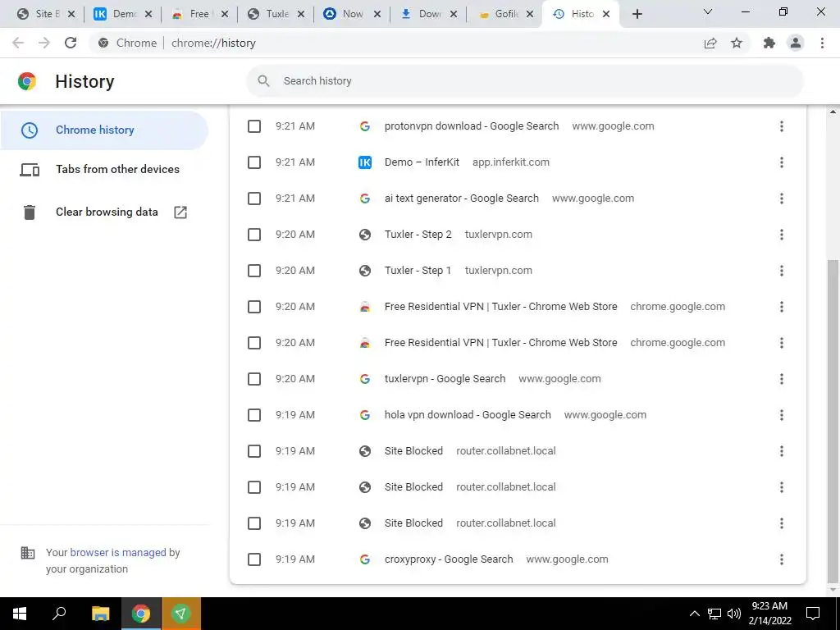The width and height of the screenshot is (840, 630).
Task: Open the volume control in system tray
Action: click(734, 614)
